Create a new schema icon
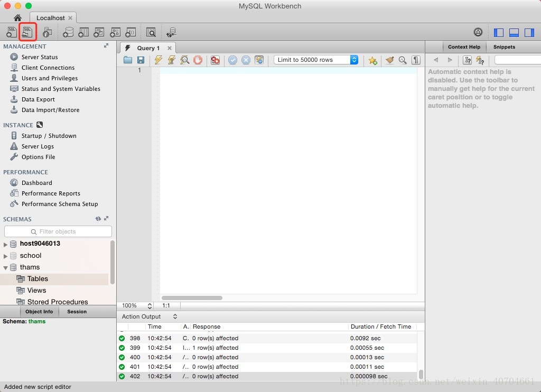Screen dimensions: 541x392 [x=68, y=32]
